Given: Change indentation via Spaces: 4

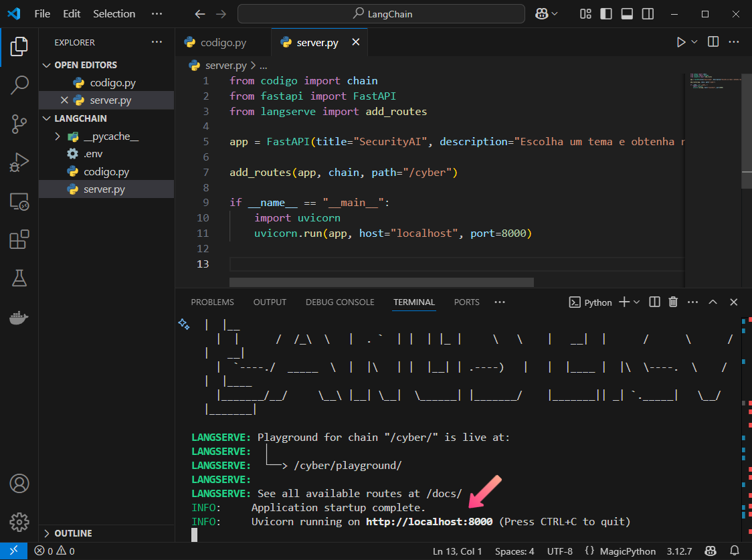Looking at the screenshot, I should [x=514, y=551].
